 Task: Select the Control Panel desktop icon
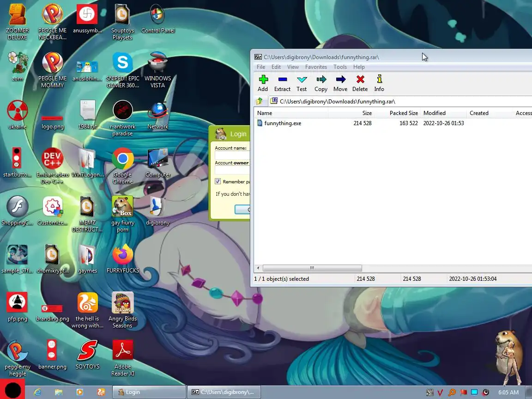pos(158,18)
